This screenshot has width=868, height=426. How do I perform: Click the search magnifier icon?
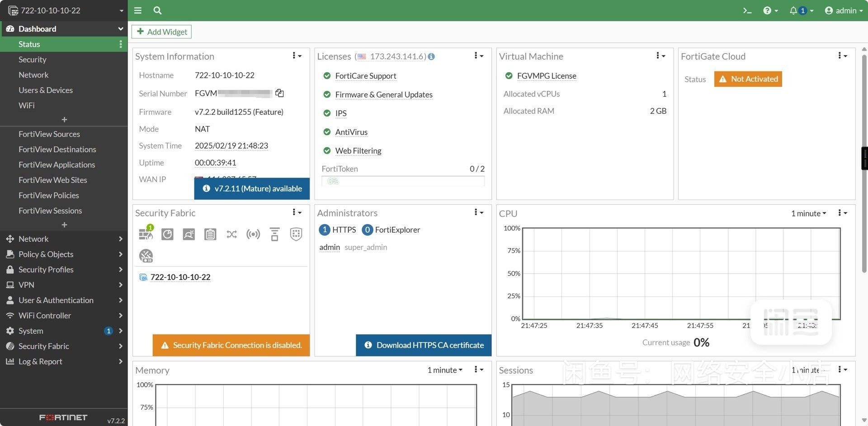(157, 10)
